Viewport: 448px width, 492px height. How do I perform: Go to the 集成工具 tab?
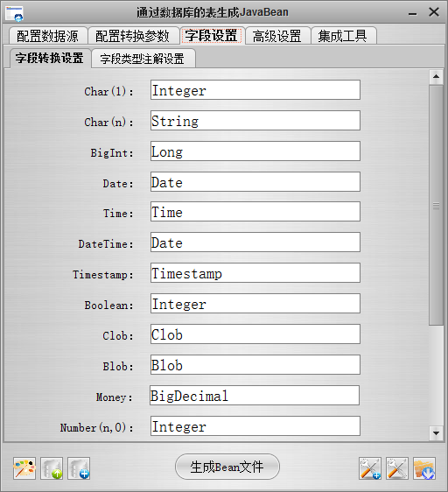click(343, 36)
